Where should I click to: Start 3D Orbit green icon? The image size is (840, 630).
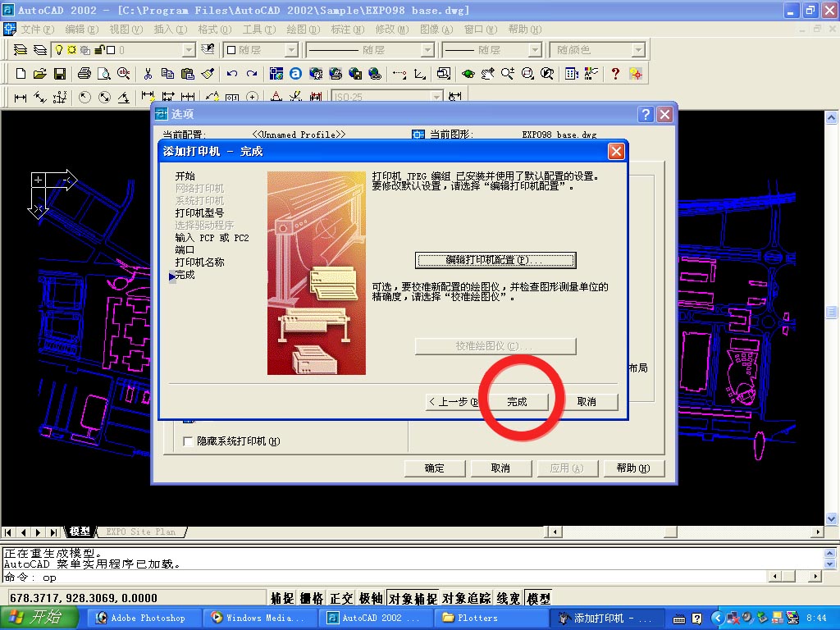point(468,73)
